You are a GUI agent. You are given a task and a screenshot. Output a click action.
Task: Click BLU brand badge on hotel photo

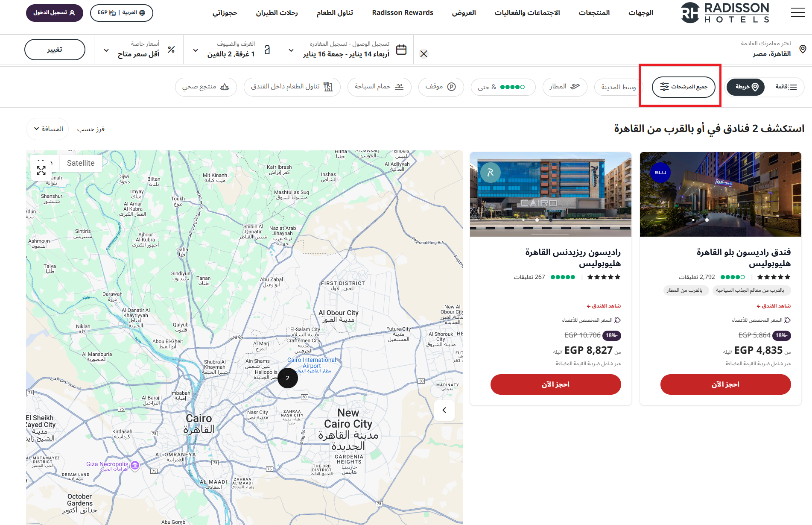[660, 173]
